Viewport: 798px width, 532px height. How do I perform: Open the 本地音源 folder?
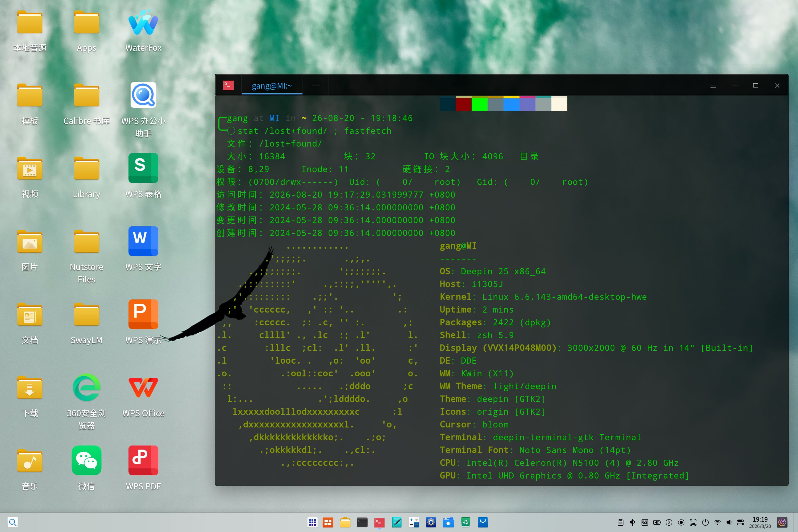point(30,31)
